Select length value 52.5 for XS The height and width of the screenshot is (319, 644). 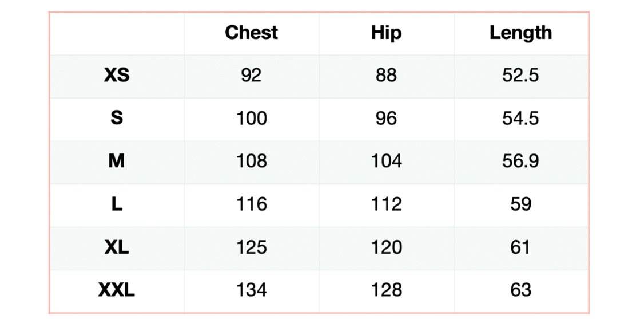coord(520,76)
